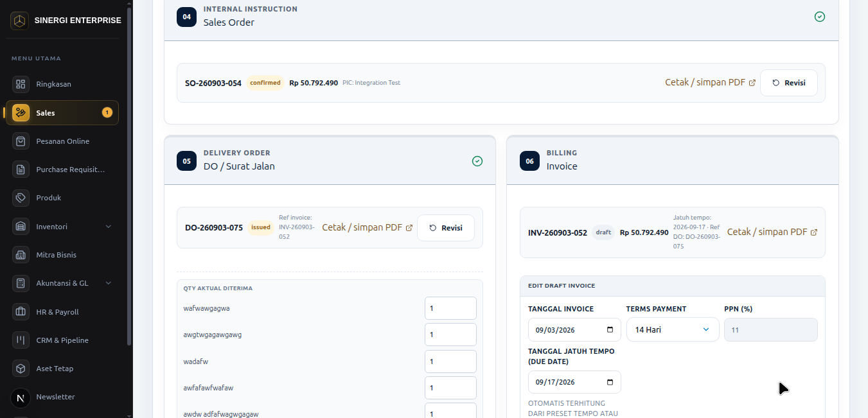
Task: Open Pesanan Online menu item
Action: [x=62, y=141]
